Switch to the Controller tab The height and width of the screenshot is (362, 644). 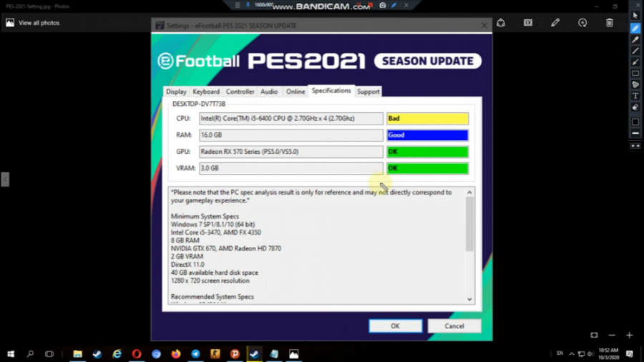[240, 92]
